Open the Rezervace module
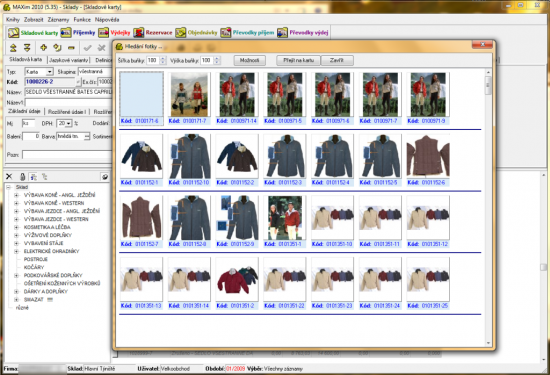Image resolution: width=550 pixels, height=375 pixels. pyautogui.click(x=153, y=33)
